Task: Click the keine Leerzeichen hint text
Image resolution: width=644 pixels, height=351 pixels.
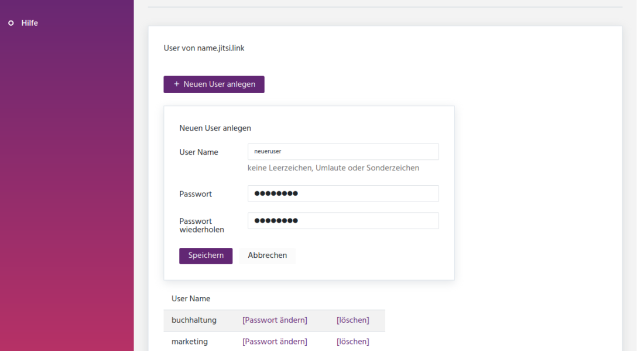Action: coord(333,168)
